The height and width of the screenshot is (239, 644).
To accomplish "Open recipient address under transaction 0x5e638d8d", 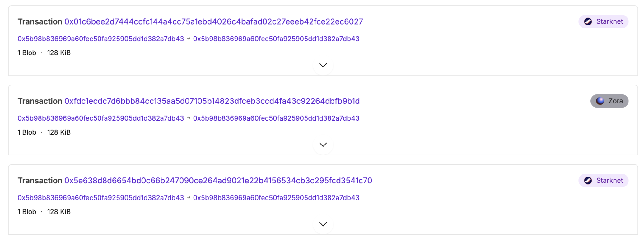I will point(276,198).
